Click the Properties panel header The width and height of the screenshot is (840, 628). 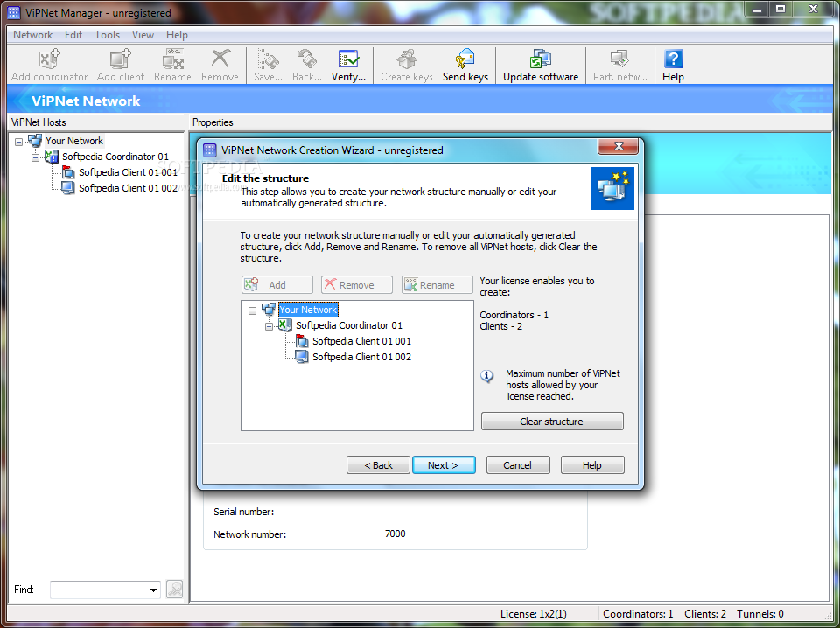coord(509,122)
